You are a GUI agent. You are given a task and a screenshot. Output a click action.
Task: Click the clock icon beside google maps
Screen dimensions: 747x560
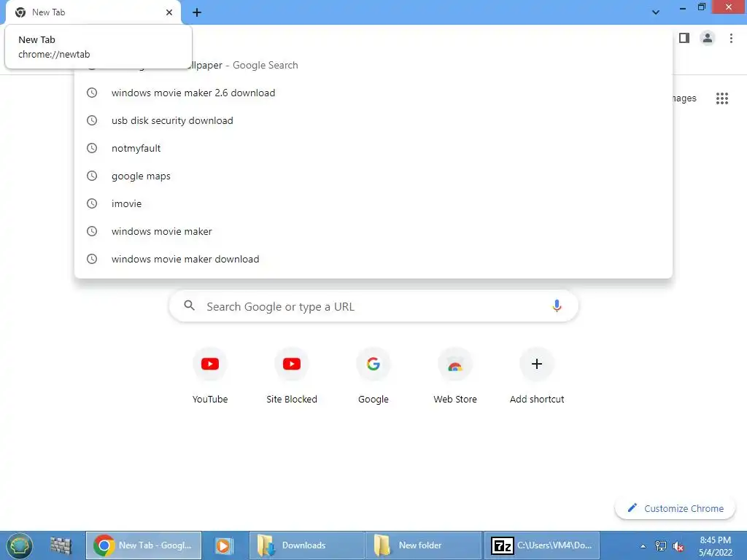(x=92, y=176)
